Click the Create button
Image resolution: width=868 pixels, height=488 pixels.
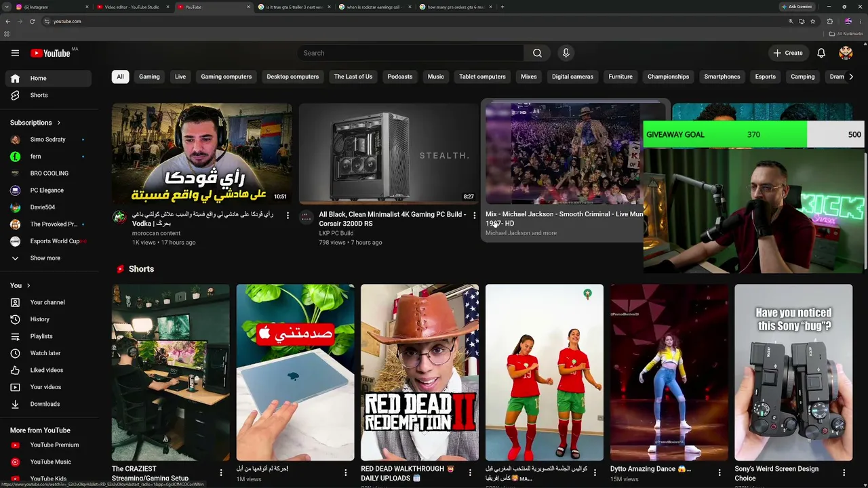click(788, 53)
